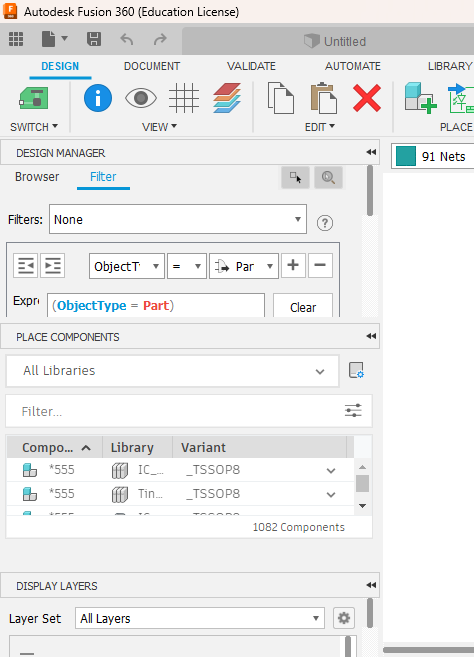Switch to PCB board icon
The image size is (474, 657).
tap(34, 98)
